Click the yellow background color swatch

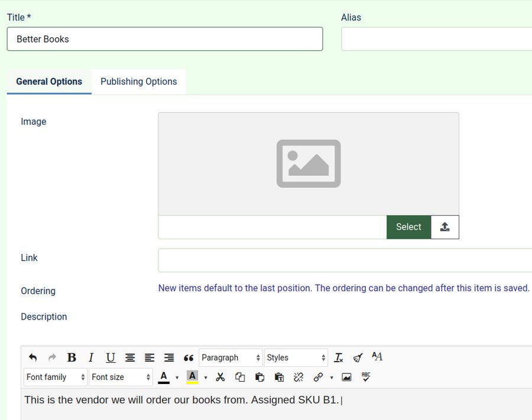[x=192, y=377]
